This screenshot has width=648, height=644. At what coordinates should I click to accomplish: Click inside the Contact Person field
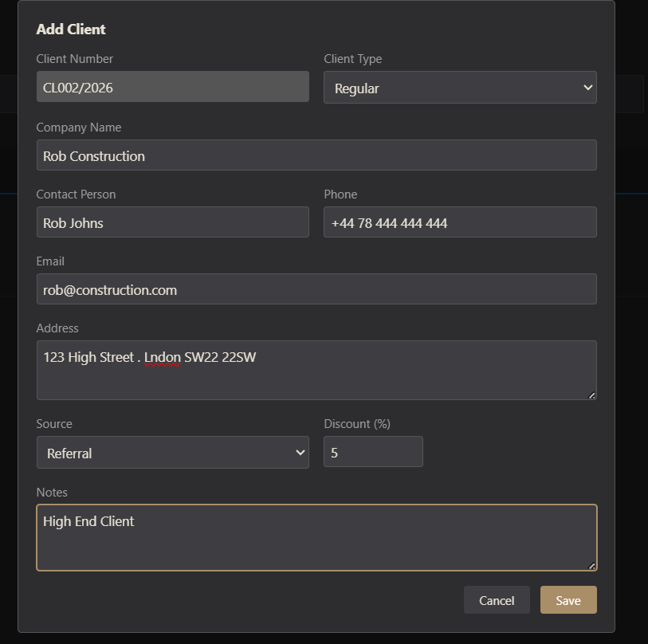point(172,222)
